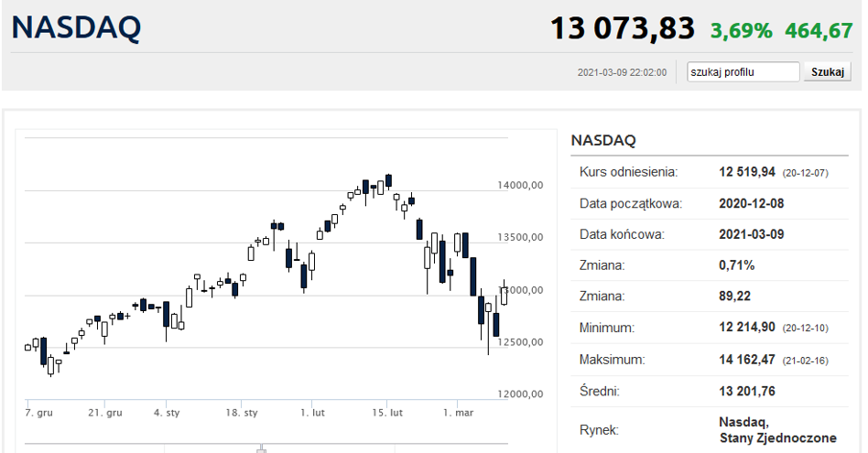868x453 pixels.
Task: Click the NASDAQ heading of the data panel
Action: [603, 141]
